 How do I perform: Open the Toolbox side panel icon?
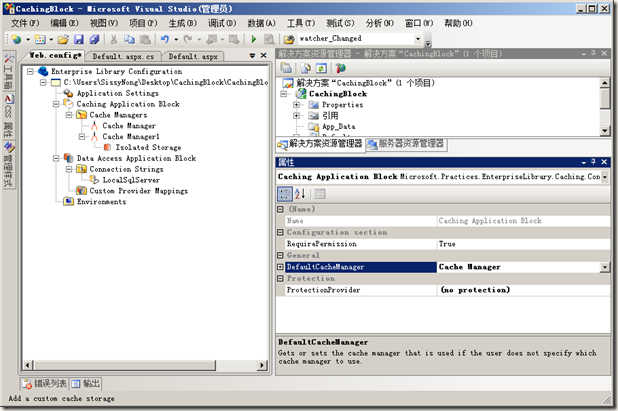tap(8, 71)
